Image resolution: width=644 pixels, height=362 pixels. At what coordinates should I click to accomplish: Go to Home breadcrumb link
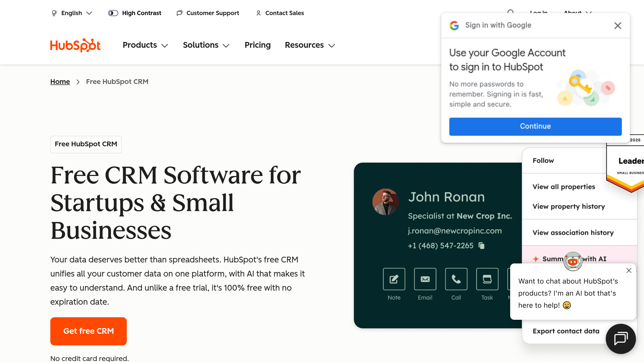60,82
